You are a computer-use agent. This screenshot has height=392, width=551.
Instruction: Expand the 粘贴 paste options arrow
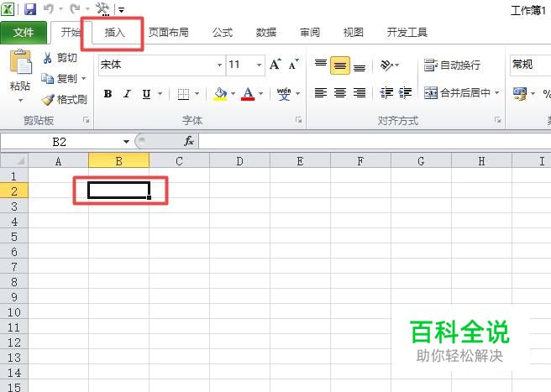click(x=20, y=101)
